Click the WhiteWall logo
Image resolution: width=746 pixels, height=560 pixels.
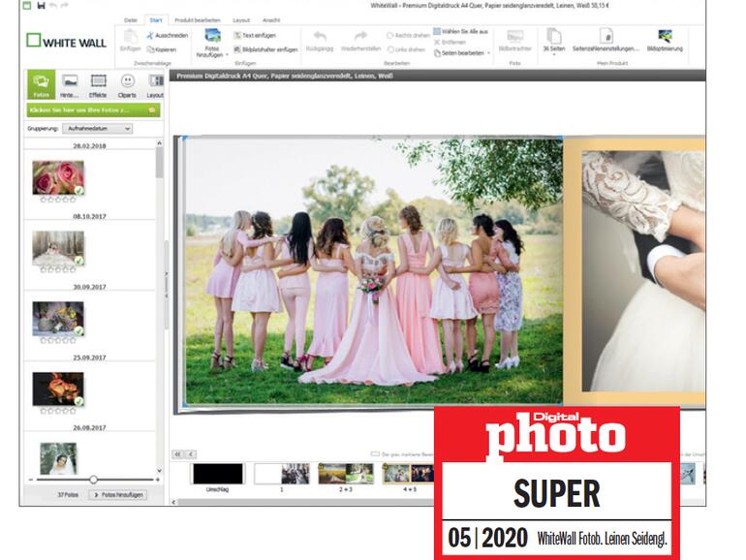(x=66, y=42)
